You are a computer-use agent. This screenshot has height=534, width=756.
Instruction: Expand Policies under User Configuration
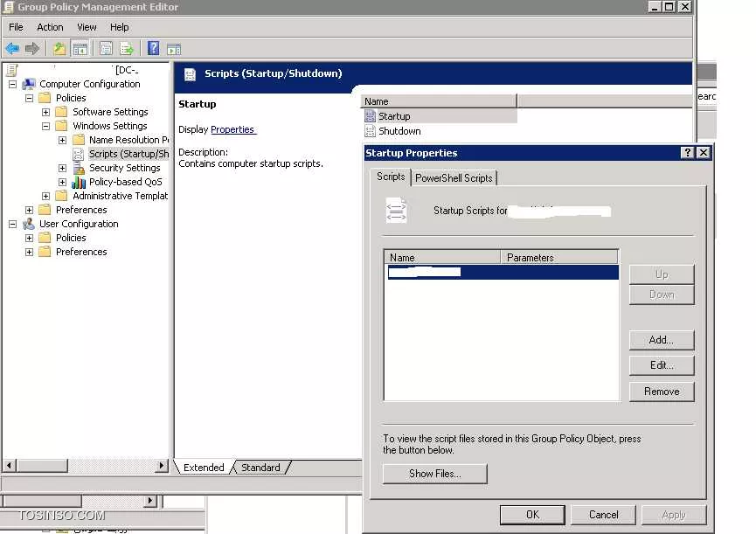pos(30,238)
